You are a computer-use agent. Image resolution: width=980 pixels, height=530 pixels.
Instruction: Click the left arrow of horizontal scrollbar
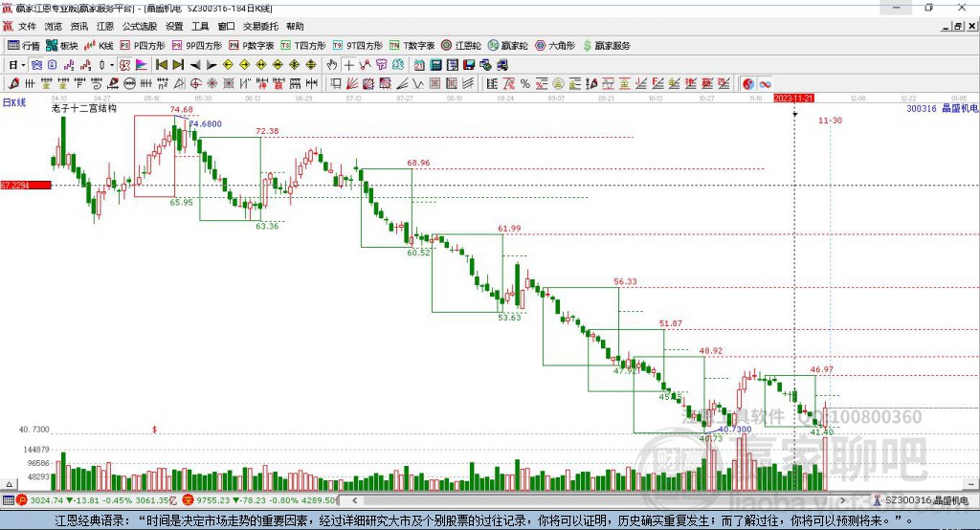pos(355,500)
